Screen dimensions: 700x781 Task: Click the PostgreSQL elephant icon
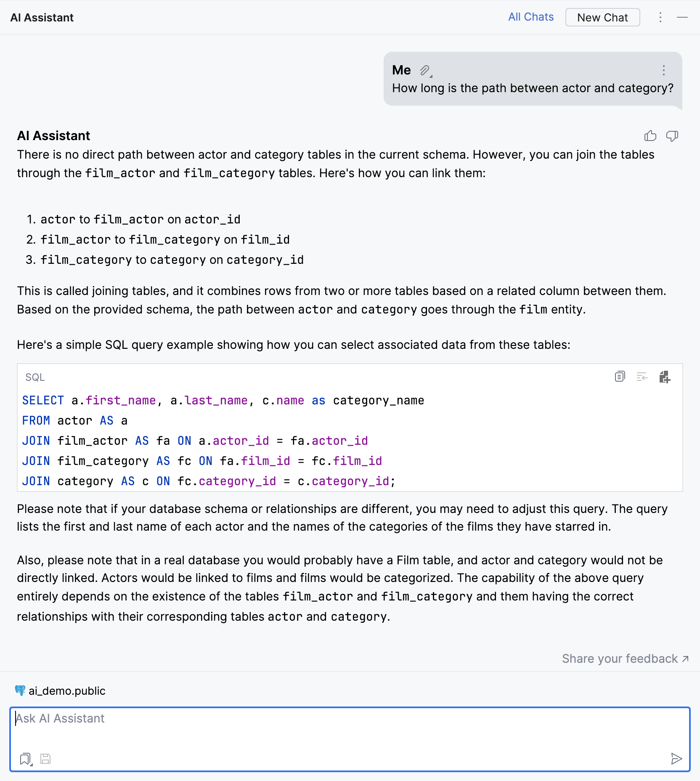(x=20, y=691)
